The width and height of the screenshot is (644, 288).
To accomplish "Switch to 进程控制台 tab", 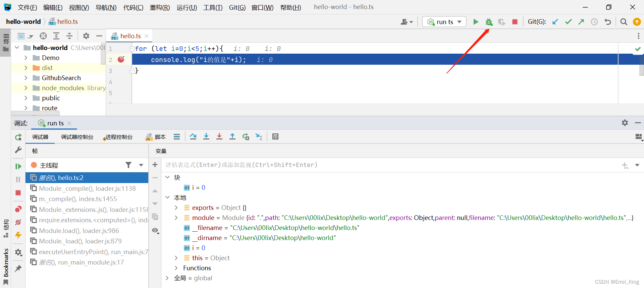I will coord(118,137).
